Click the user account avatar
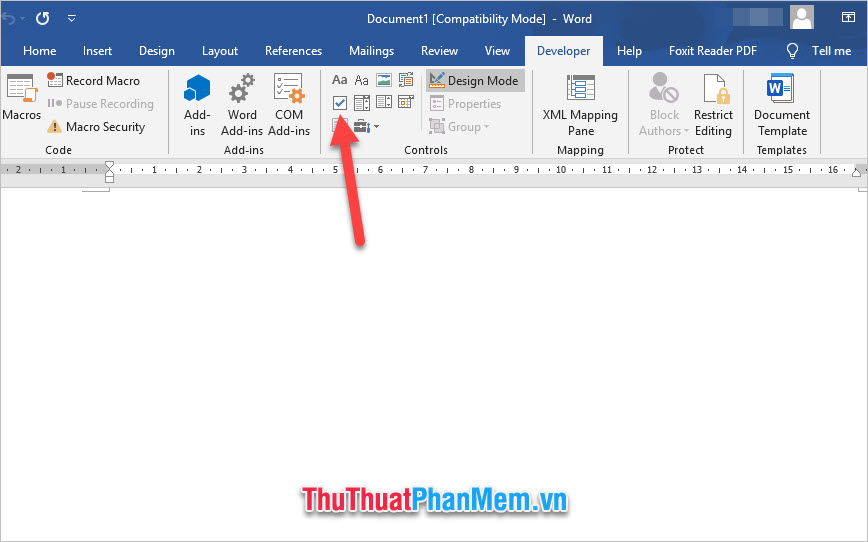Viewport: 868px width, 542px height. tap(802, 17)
